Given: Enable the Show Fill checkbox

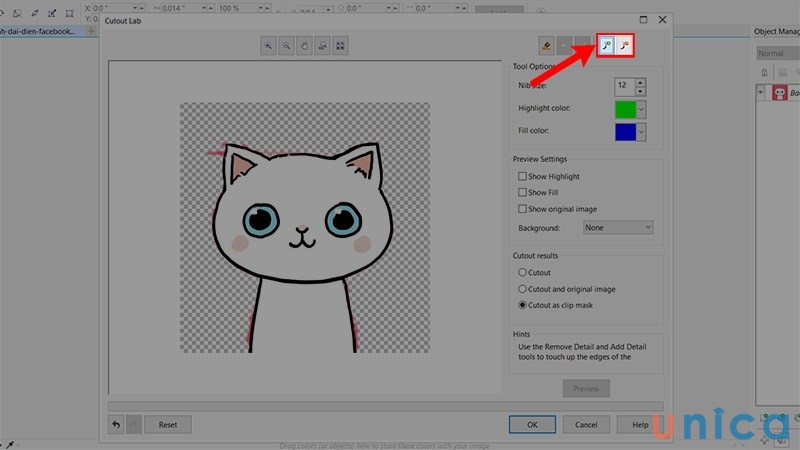Looking at the screenshot, I should tap(522, 193).
